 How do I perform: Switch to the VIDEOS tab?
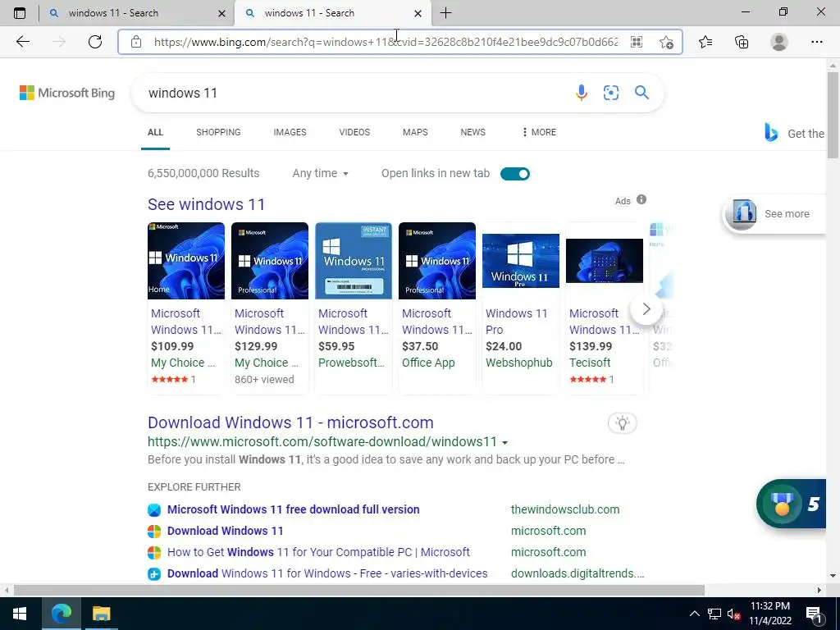pyautogui.click(x=354, y=132)
